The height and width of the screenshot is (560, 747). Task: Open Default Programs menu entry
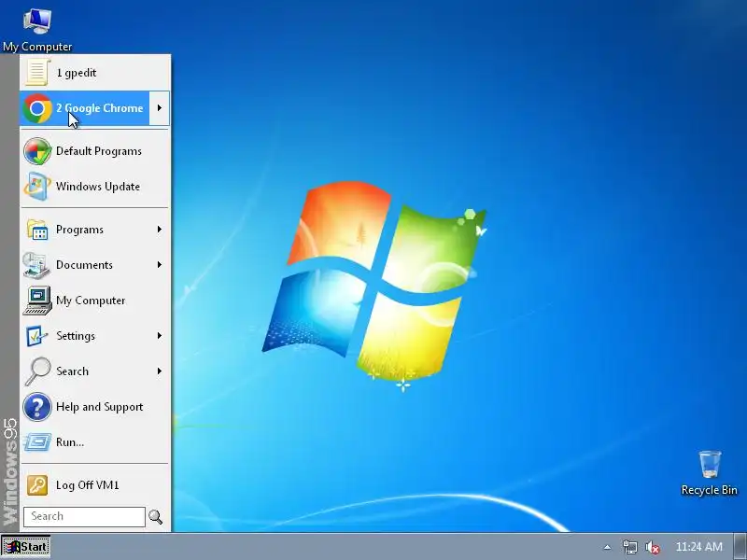(x=95, y=151)
